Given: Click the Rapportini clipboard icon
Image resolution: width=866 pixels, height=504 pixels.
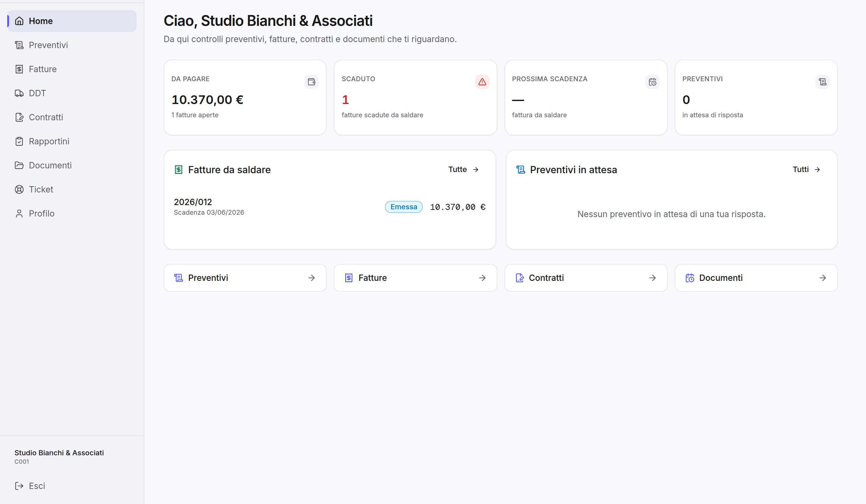Looking at the screenshot, I should (x=19, y=141).
